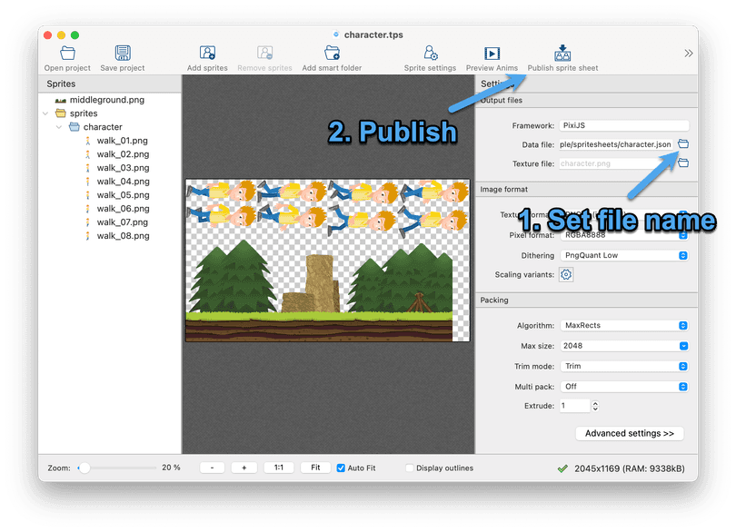Browse for the Texture file using its folder icon
The image size is (756, 532).
point(682,163)
